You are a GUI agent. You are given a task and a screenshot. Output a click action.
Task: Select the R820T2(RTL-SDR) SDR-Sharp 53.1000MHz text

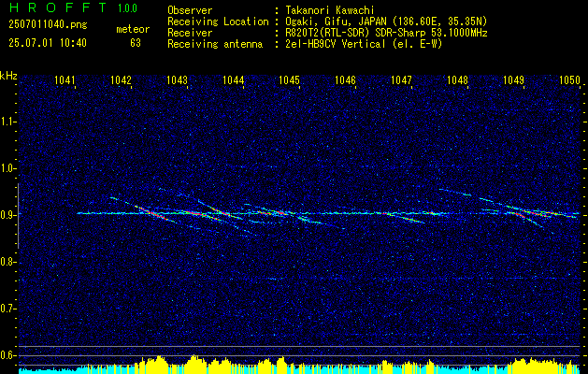click(x=386, y=33)
